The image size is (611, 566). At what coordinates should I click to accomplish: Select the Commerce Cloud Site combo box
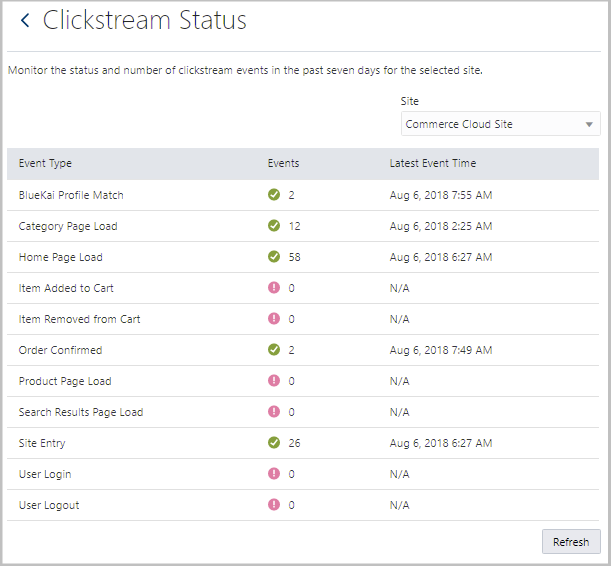pyautogui.click(x=490, y=125)
